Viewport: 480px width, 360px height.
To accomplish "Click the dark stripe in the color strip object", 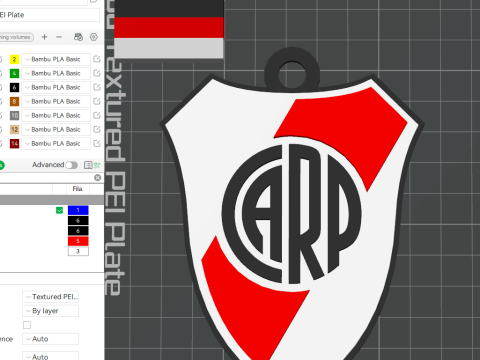I will pyautogui.click(x=169, y=9).
